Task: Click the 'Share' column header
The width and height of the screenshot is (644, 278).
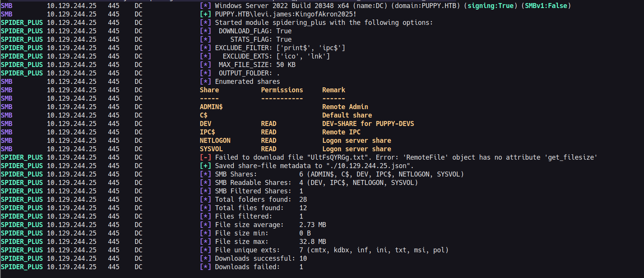Action: [x=209, y=90]
